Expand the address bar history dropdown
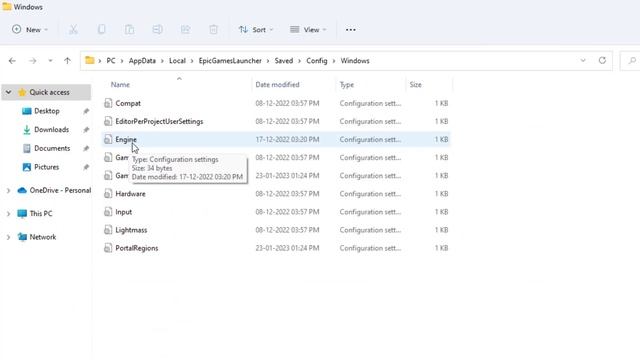 pos(583,60)
